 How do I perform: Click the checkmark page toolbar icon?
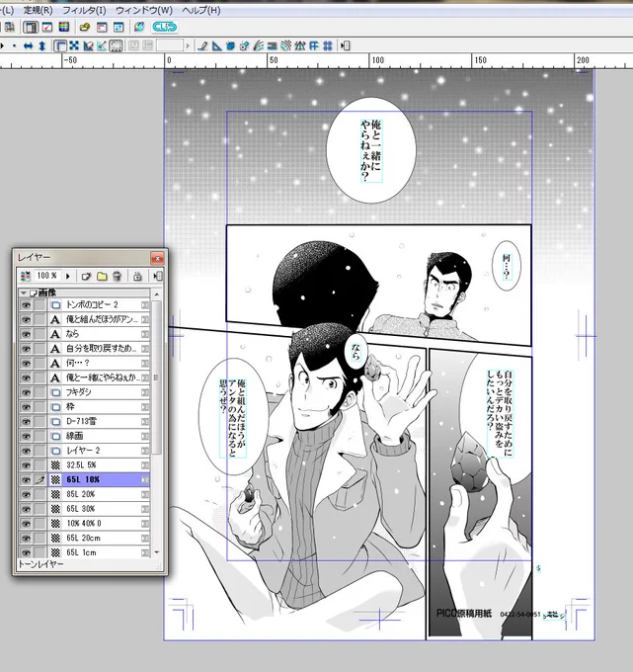(47, 27)
